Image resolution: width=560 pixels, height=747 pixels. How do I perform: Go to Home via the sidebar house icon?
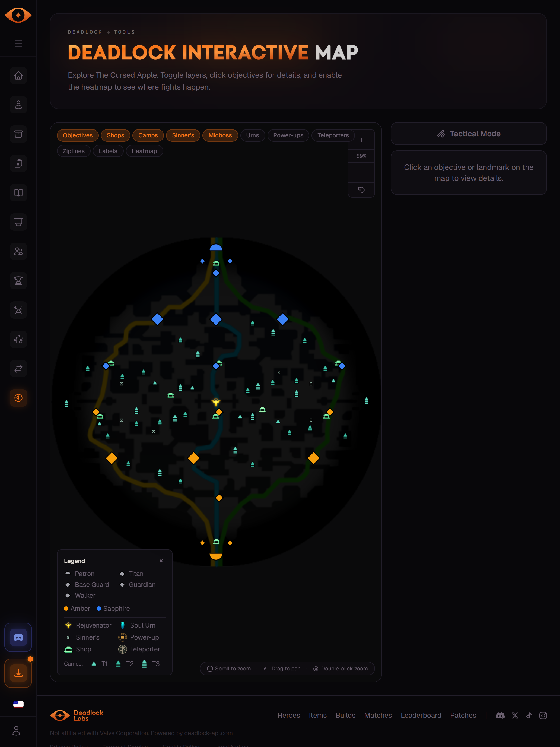(18, 75)
